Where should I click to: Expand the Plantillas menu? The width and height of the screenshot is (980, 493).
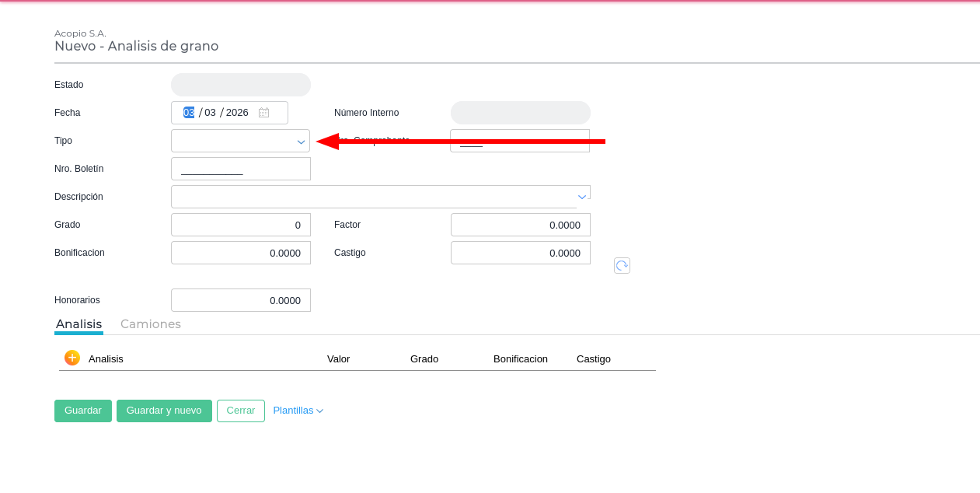point(298,411)
